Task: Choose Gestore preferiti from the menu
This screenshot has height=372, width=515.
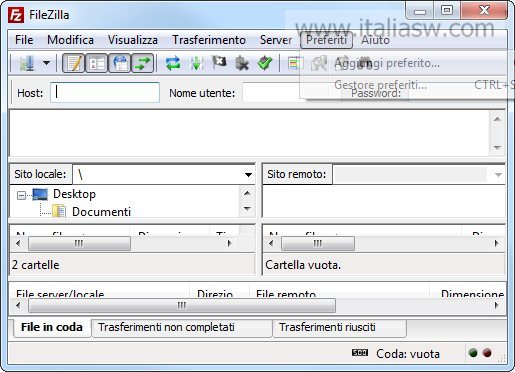Action: point(380,85)
